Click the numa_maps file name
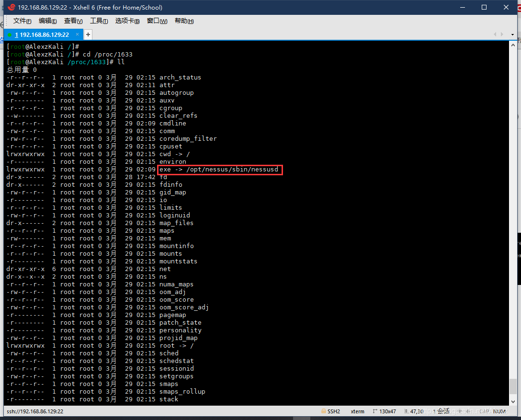 tap(176, 284)
